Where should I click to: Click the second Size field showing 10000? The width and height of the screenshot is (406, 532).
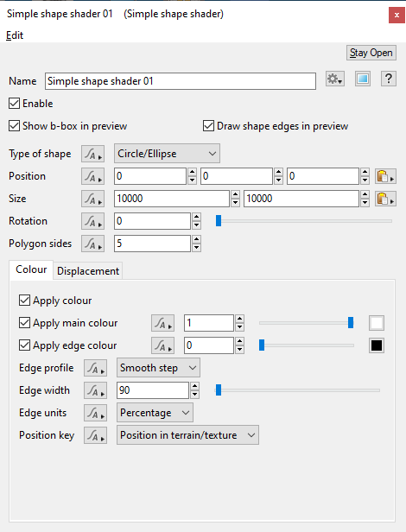(x=301, y=199)
